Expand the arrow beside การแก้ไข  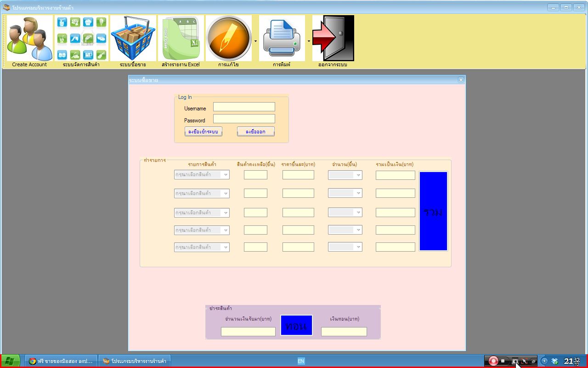(x=255, y=41)
